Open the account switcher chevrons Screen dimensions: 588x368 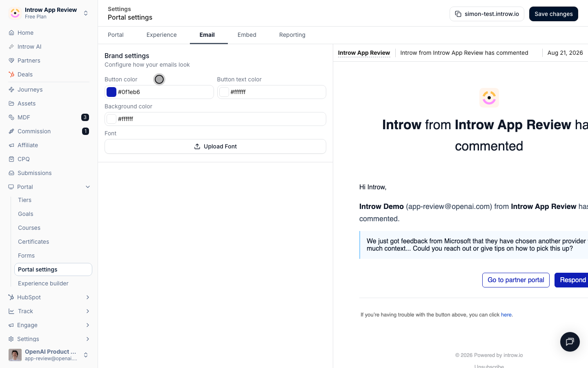(86, 355)
